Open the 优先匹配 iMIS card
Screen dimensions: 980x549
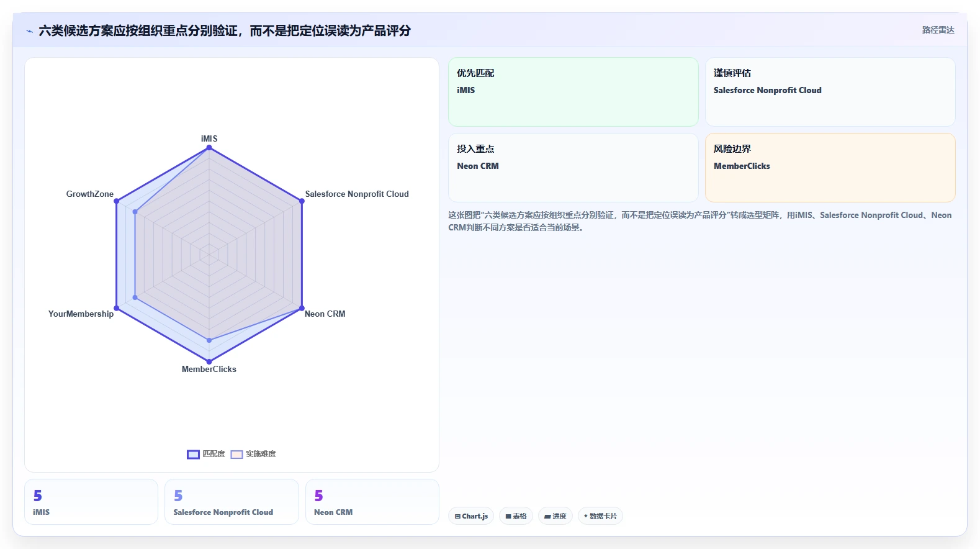[x=573, y=92]
